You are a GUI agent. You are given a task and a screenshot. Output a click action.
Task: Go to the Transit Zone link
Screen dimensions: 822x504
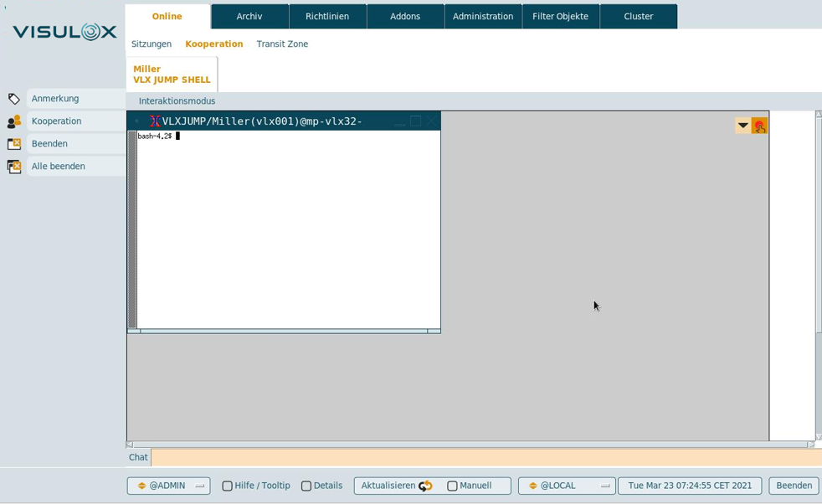tap(282, 44)
